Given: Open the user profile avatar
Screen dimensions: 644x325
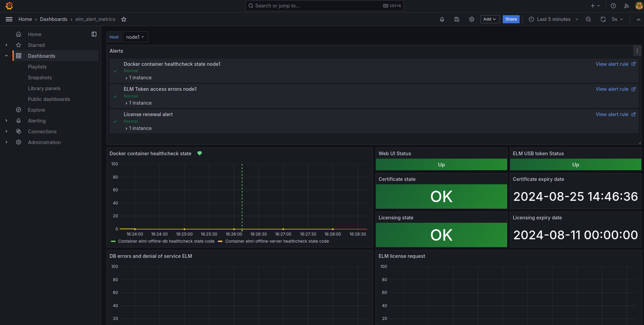Looking at the screenshot, I should (639, 6).
